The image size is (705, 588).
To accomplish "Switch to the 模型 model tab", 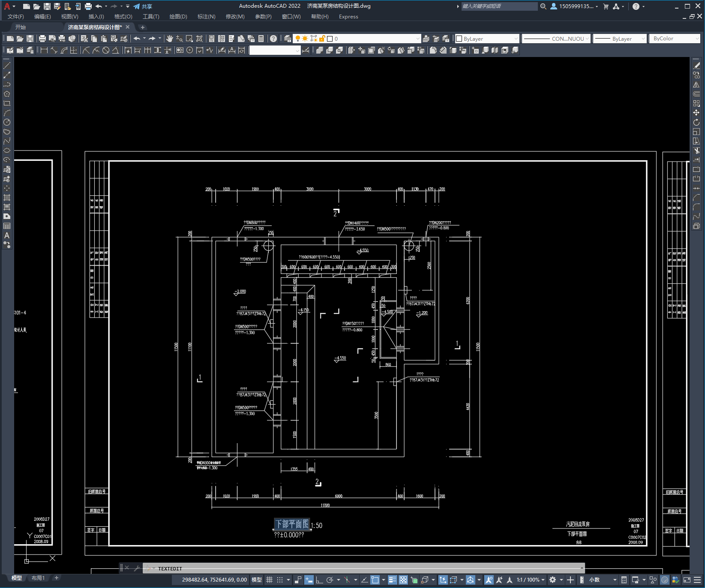I will [17, 578].
